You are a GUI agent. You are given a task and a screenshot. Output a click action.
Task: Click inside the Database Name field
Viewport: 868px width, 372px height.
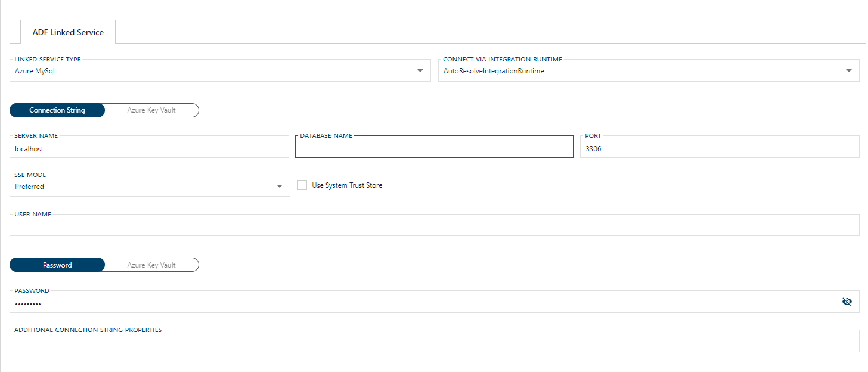click(x=434, y=147)
